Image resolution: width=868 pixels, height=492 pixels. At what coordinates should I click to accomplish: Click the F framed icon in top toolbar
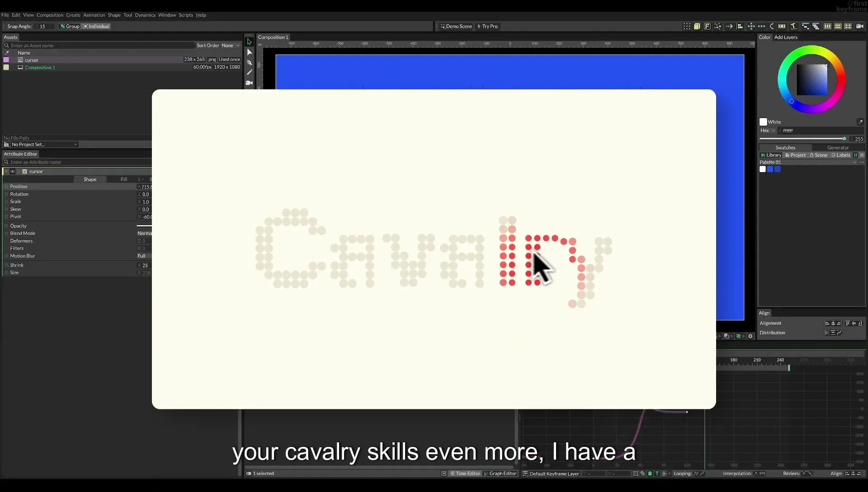(x=708, y=26)
